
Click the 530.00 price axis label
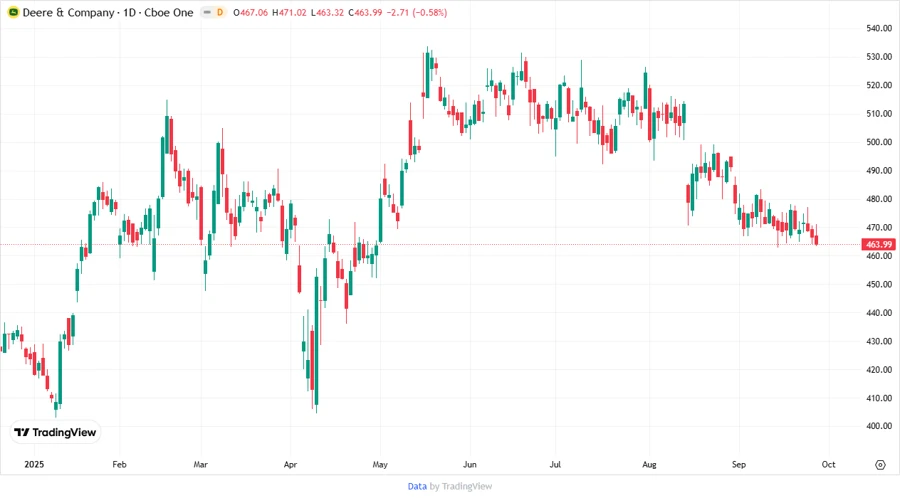click(879, 57)
